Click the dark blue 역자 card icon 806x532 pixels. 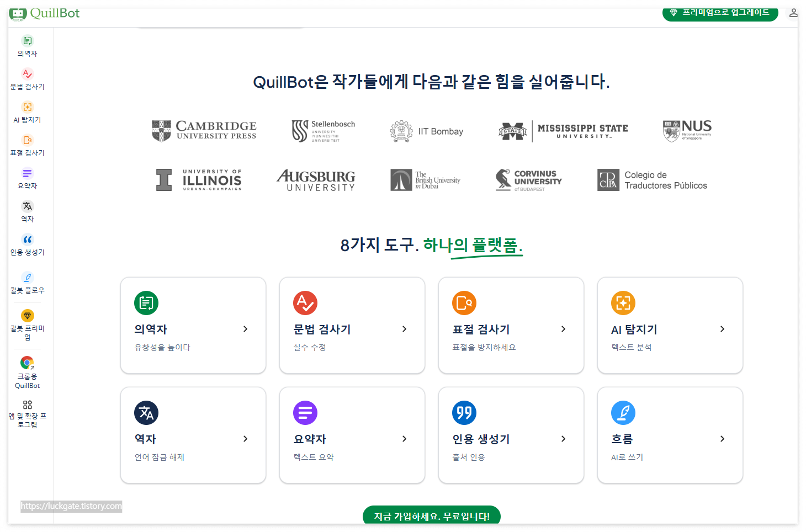pos(146,413)
